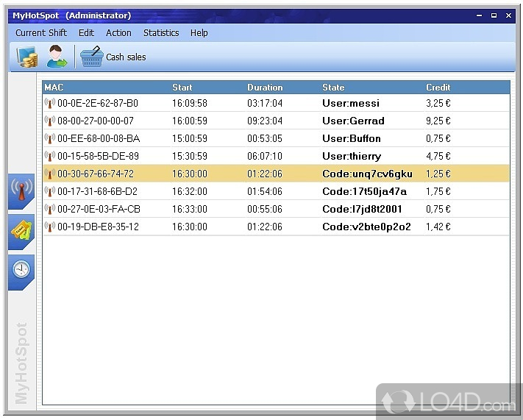Click the Code:unq7cv6gku state cell
This screenshot has height=420, width=523.
point(367,174)
